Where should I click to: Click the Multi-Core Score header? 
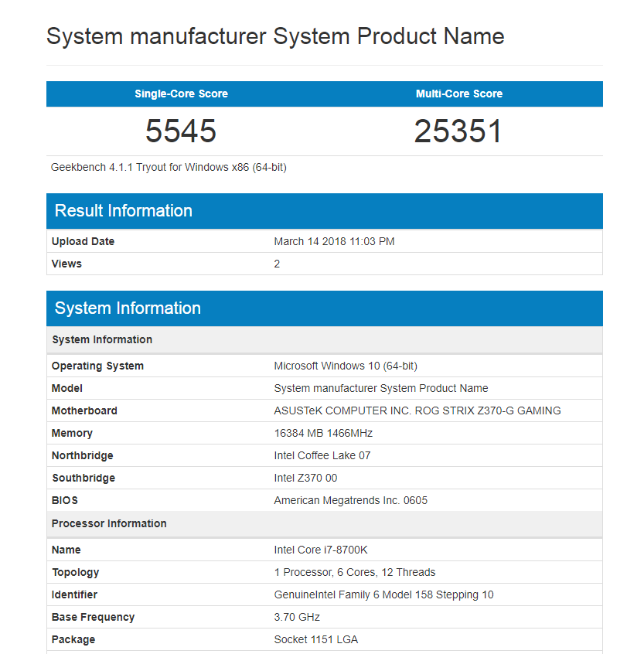[458, 94]
